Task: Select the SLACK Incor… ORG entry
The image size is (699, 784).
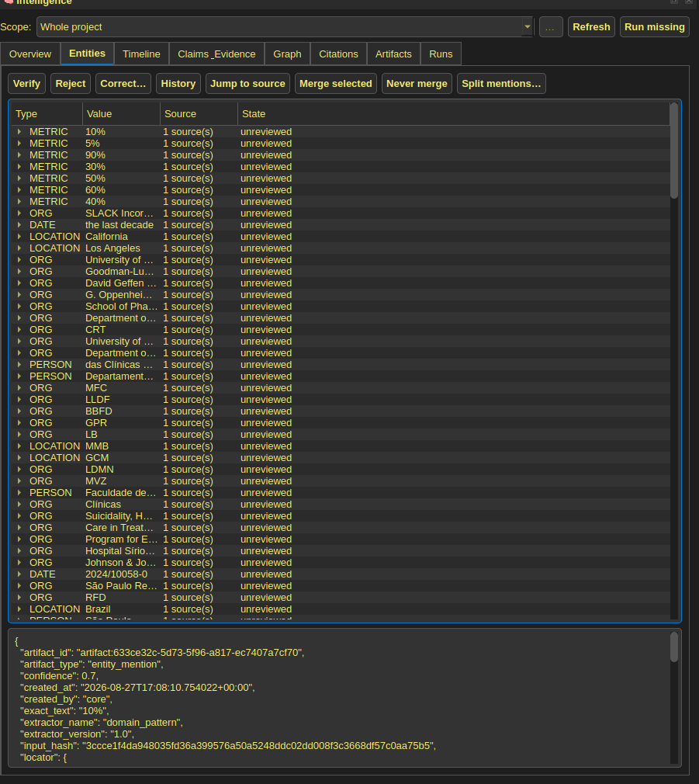Action: pos(119,213)
